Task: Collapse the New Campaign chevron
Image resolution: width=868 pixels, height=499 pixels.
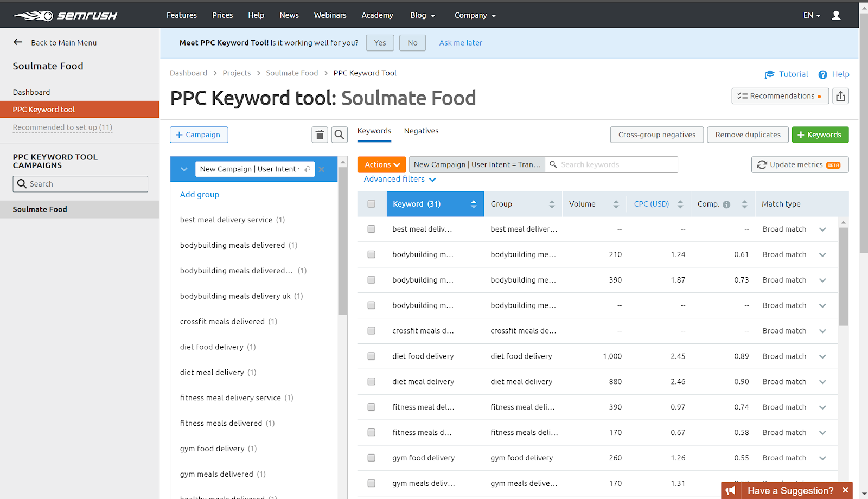Action: tap(184, 169)
